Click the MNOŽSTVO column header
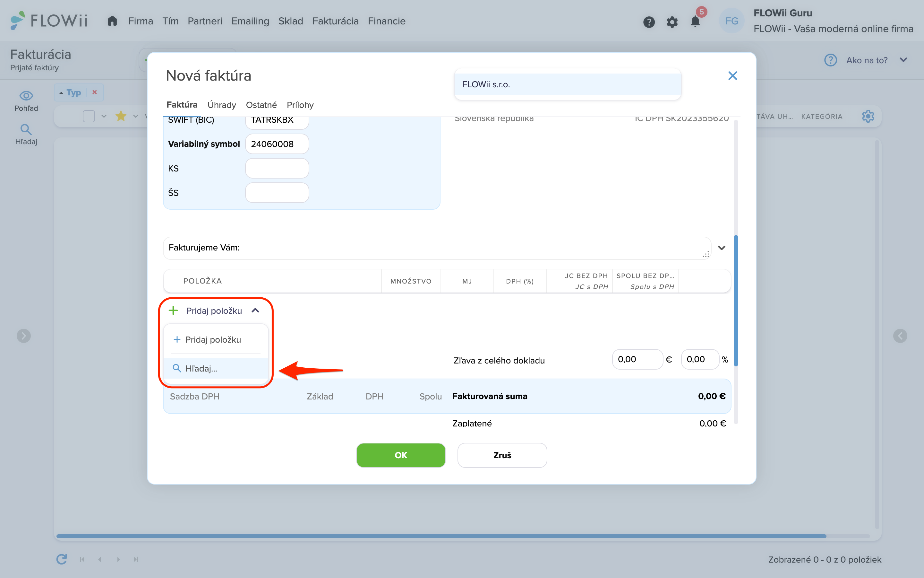 (411, 281)
